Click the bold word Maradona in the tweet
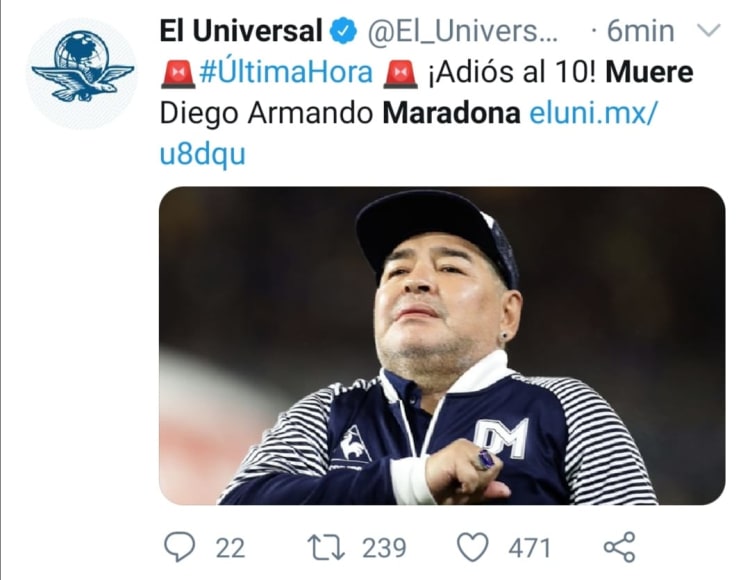Viewport: 750px width, 580px height. coord(452,114)
